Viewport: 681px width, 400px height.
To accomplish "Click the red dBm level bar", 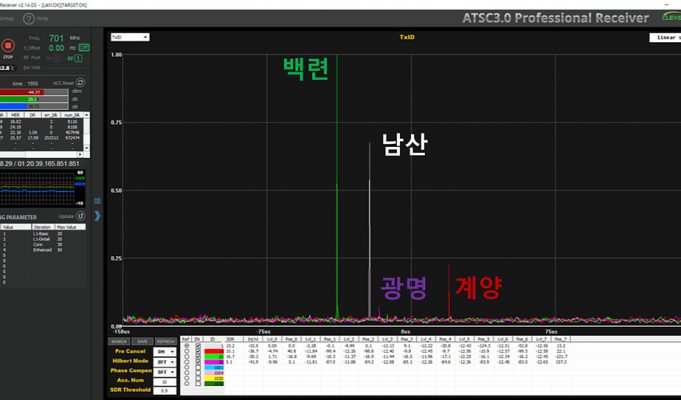I will tap(34, 92).
